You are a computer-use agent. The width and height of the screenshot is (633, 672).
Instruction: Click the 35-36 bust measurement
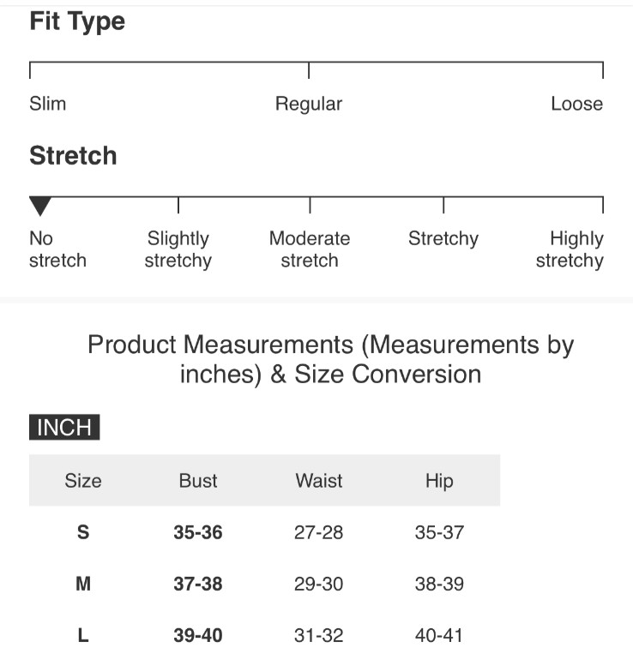(198, 532)
